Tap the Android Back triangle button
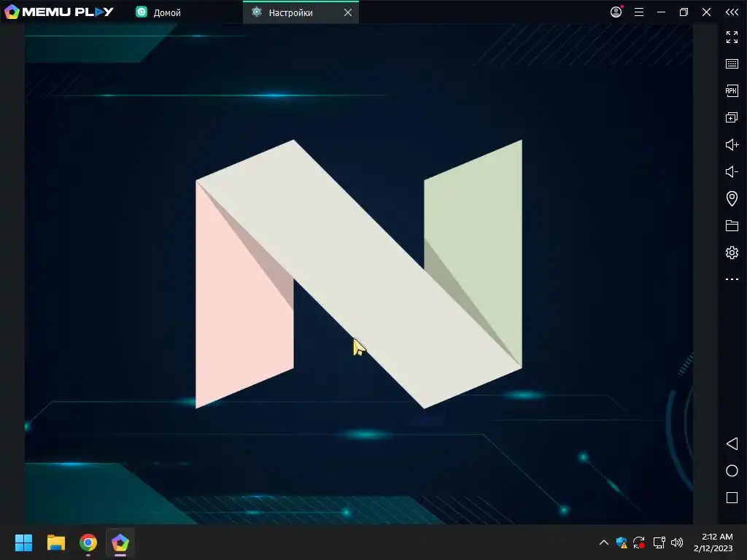This screenshot has height=560, width=747. click(732, 444)
